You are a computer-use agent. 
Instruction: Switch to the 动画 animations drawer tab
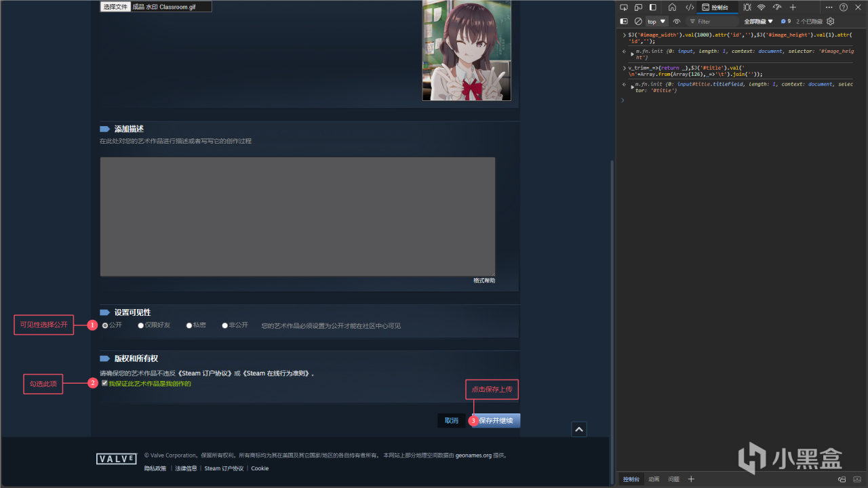coord(654,479)
